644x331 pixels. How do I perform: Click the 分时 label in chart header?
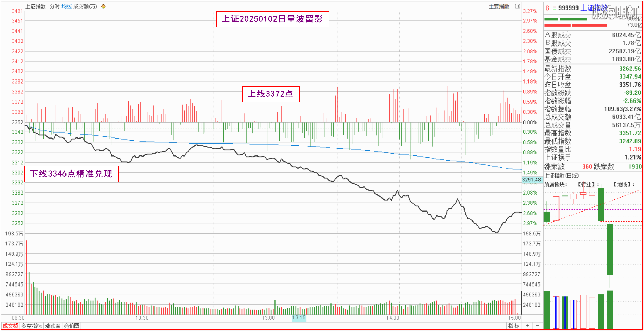[x=55, y=6]
